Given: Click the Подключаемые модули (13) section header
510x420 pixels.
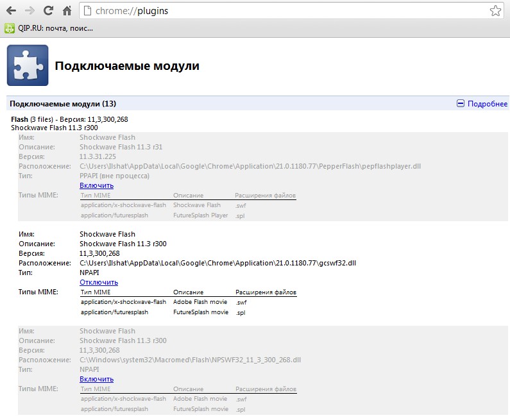Looking at the screenshot, I should (x=63, y=104).
